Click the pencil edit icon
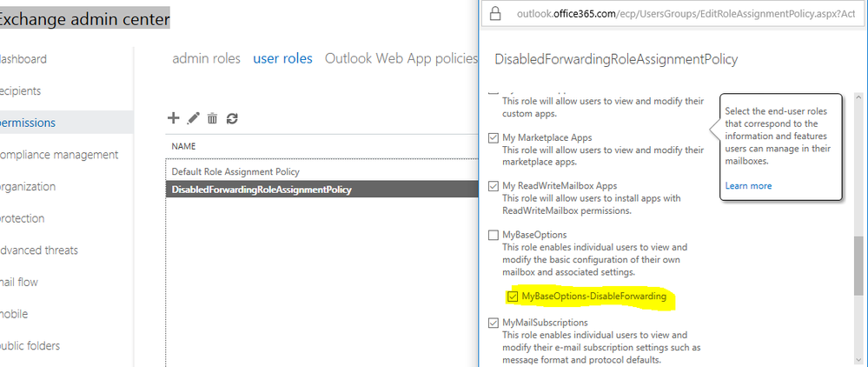The width and height of the screenshot is (868, 367). (193, 117)
